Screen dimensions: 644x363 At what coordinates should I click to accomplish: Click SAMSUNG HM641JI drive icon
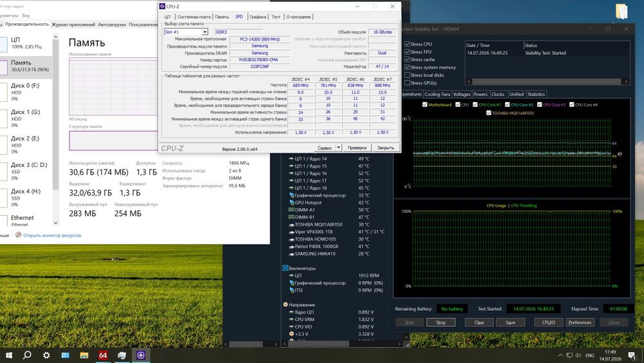coord(291,253)
